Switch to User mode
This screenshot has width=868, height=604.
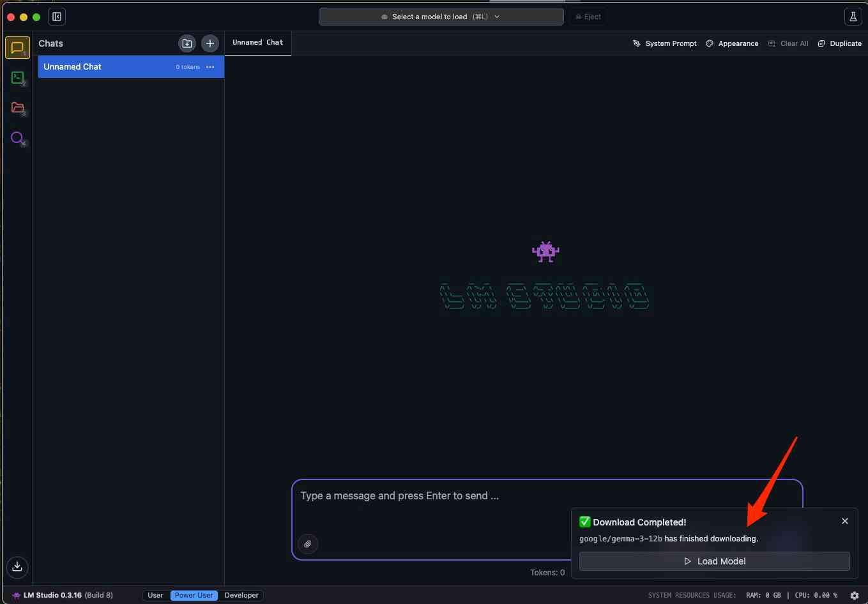tap(155, 595)
